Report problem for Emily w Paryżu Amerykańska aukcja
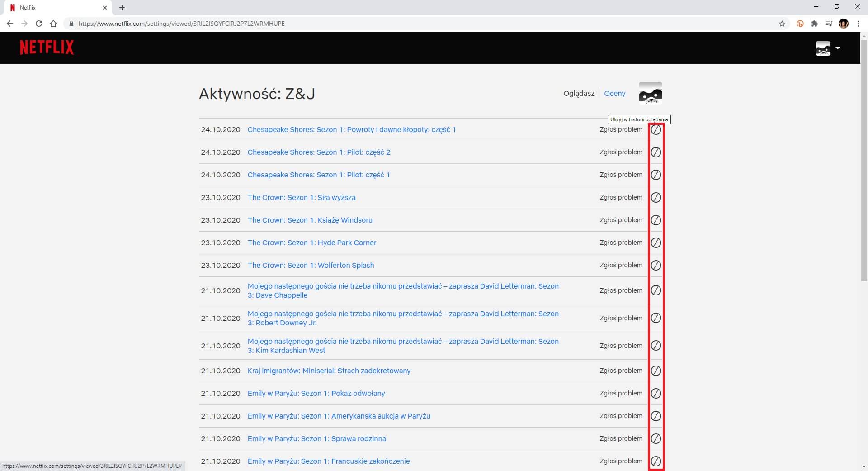This screenshot has width=868, height=471. click(x=621, y=416)
